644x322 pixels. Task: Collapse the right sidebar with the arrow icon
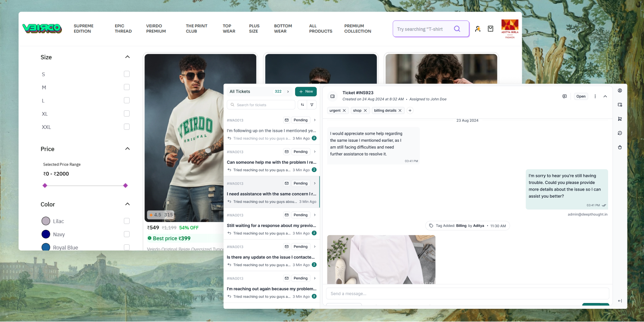[620, 301]
